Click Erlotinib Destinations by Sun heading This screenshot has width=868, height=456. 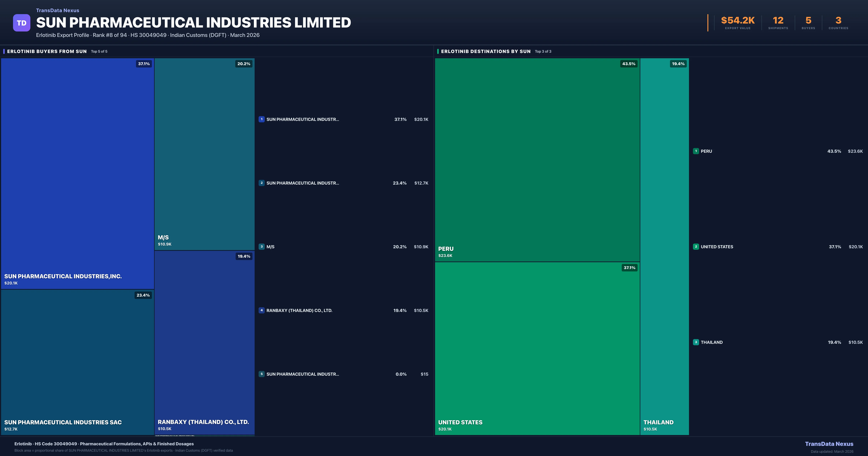(x=486, y=51)
